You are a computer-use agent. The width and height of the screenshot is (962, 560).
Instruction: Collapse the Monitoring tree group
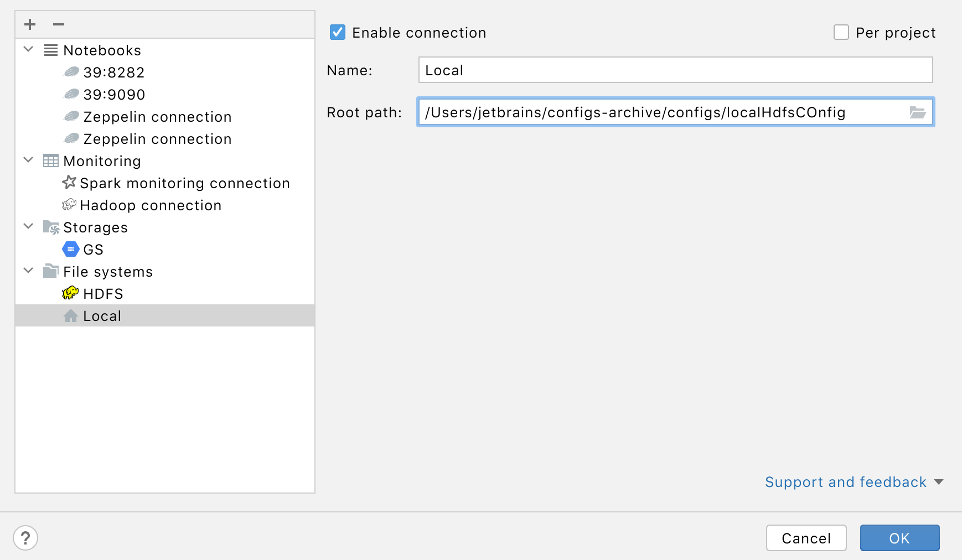click(x=29, y=160)
